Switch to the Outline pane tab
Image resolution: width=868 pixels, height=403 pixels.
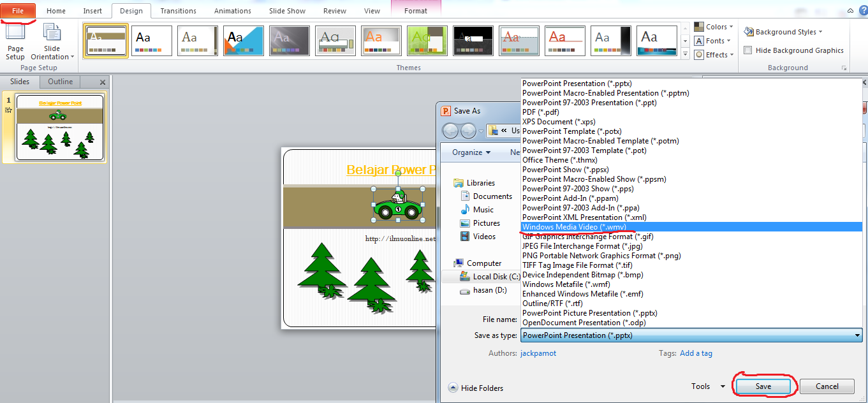pyautogui.click(x=61, y=82)
